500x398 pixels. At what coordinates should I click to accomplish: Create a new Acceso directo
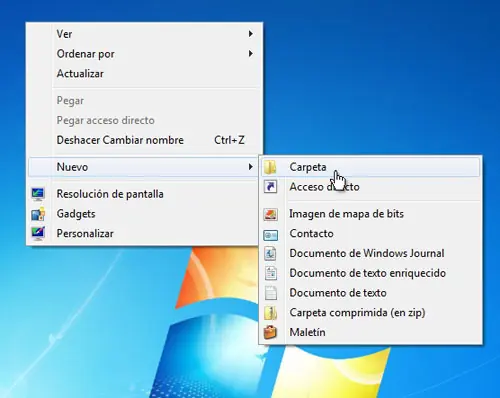[371, 187]
